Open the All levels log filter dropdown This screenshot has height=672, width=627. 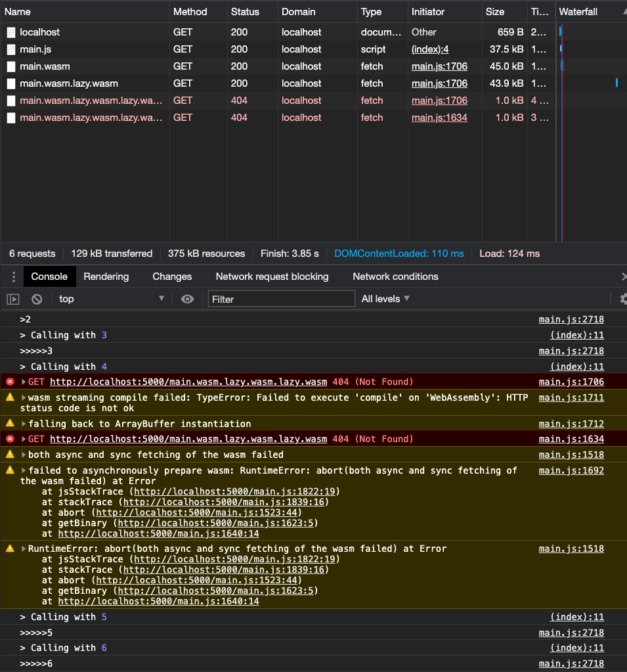385,299
